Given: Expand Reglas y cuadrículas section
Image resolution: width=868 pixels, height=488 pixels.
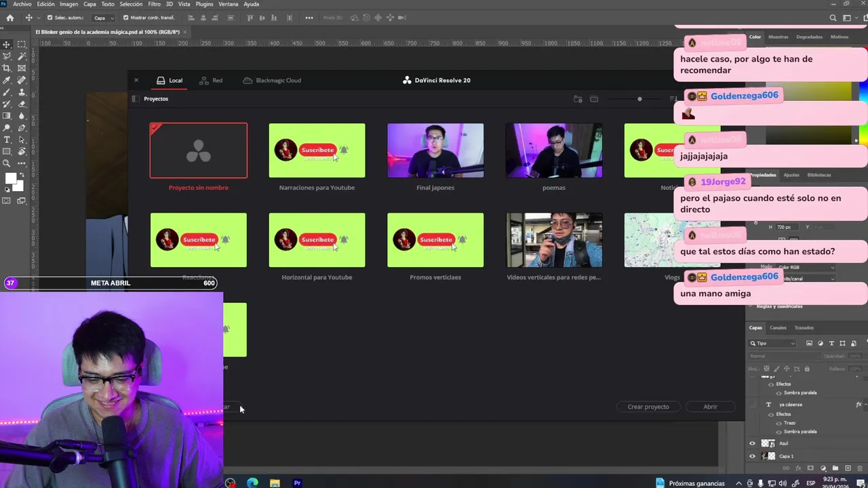Looking at the screenshot, I should [x=751, y=306].
